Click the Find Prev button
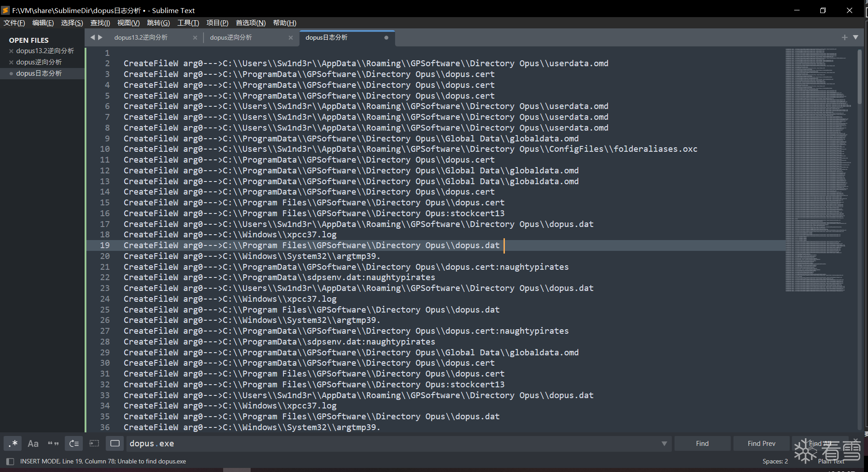868x472 pixels. (761, 444)
